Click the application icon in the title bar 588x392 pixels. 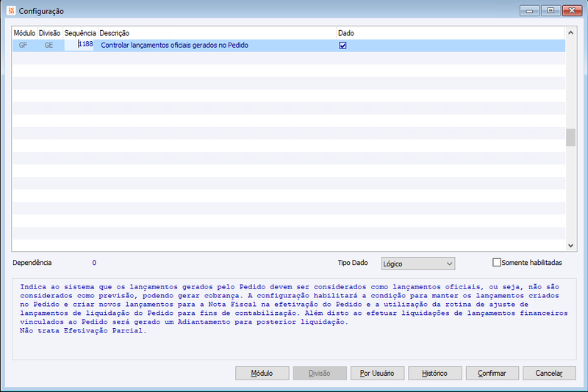point(11,10)
